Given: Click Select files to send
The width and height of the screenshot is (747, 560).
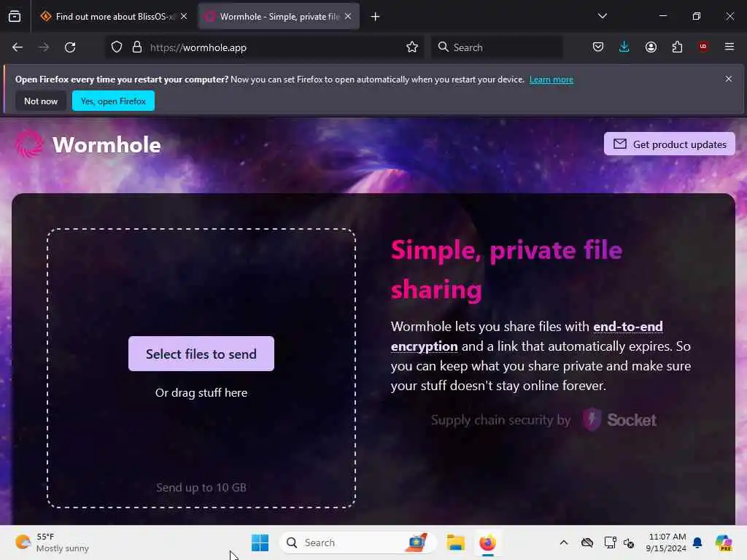Looking at the screenshot, I should pyautogui.click(x=201, y=354).
